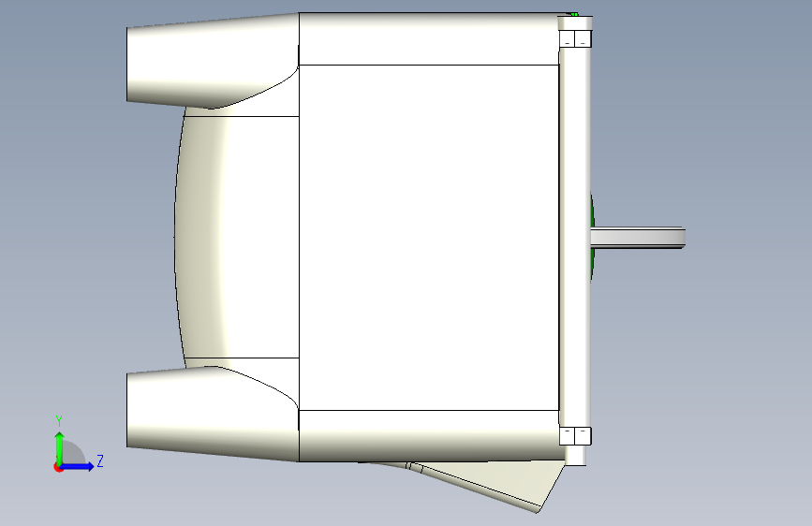Image resolution: width=812 pixels, height=526 pixels.
Task: Click the blue Z axis arrow of the triad
Action: [x=78, y=466]
